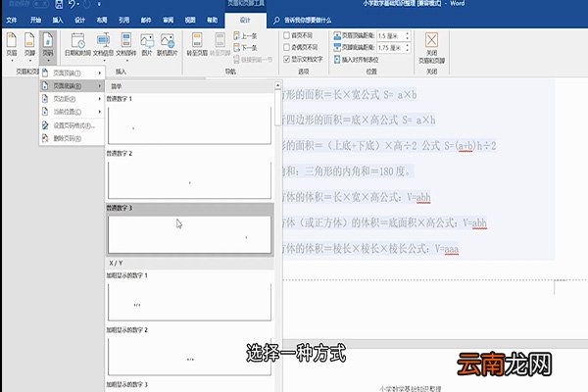
Task: Select Header & Footer Tools Design tab
Action: [x=245, y=21]
